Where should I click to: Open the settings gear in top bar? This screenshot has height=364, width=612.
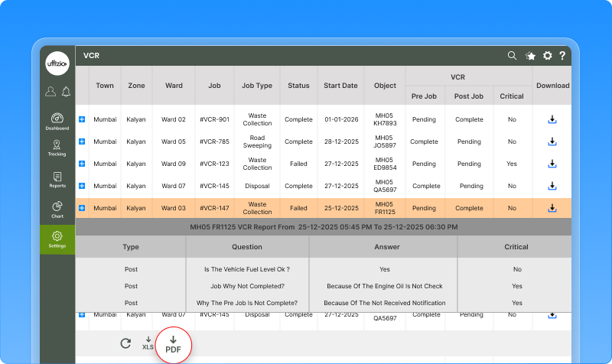click(547, 56)
